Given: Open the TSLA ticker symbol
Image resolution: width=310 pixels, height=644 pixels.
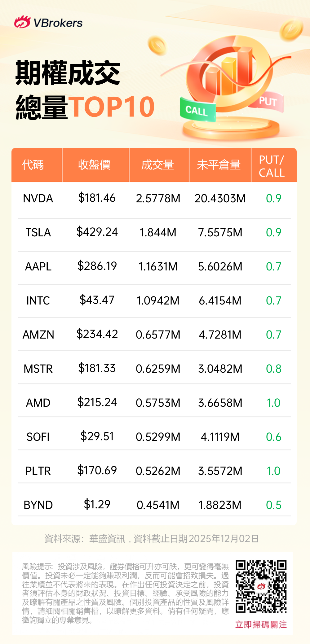Looking at the screenshot, I should (38, 232).
